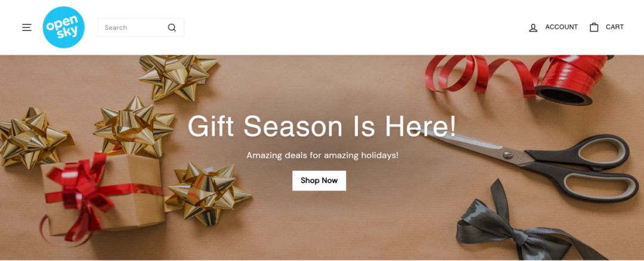This screenshot has width=644, height=261.
Task: Click the Amazing deals for amazing holidays subtitle
Action: tap(322, 156)
